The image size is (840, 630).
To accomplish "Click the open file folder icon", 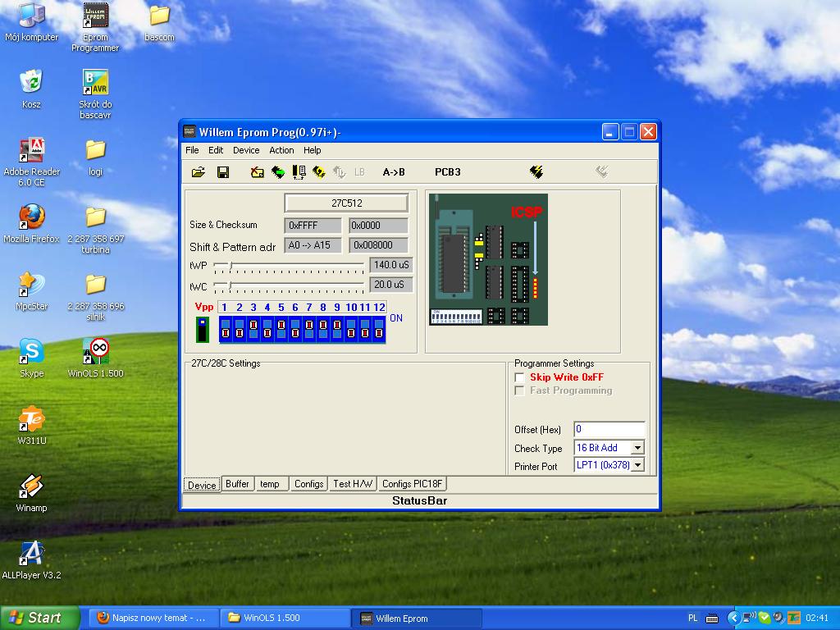I will click(x=198, y=172).
